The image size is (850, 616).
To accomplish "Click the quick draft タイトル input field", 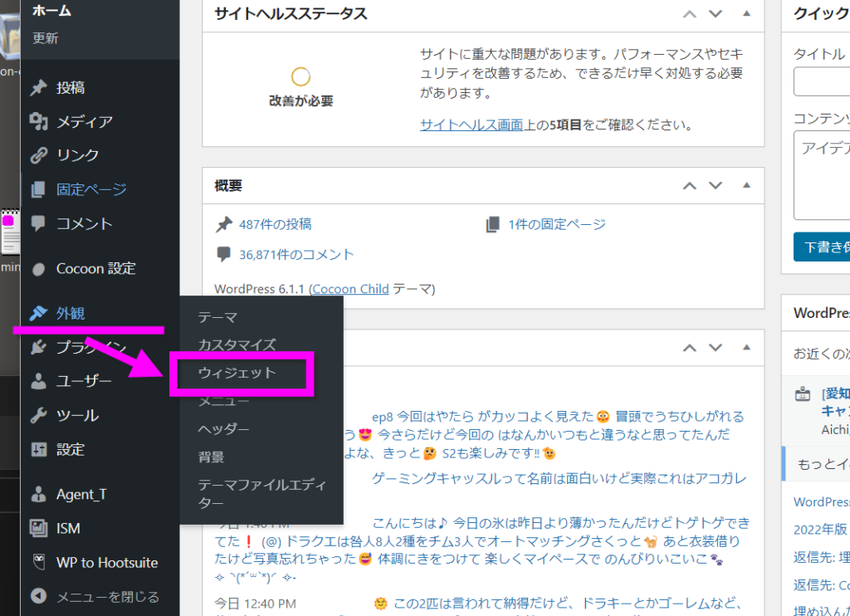I will [822, 81].
